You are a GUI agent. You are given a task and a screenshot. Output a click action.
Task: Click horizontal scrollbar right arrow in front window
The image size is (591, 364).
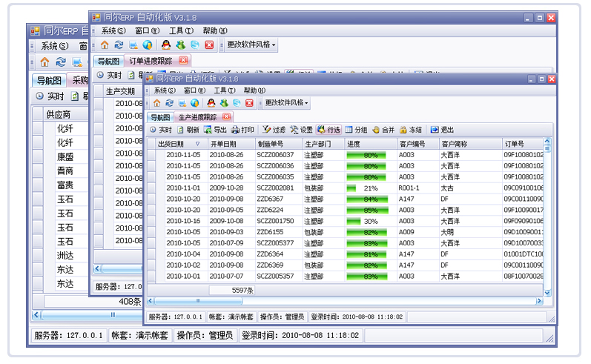coord(539,301)
